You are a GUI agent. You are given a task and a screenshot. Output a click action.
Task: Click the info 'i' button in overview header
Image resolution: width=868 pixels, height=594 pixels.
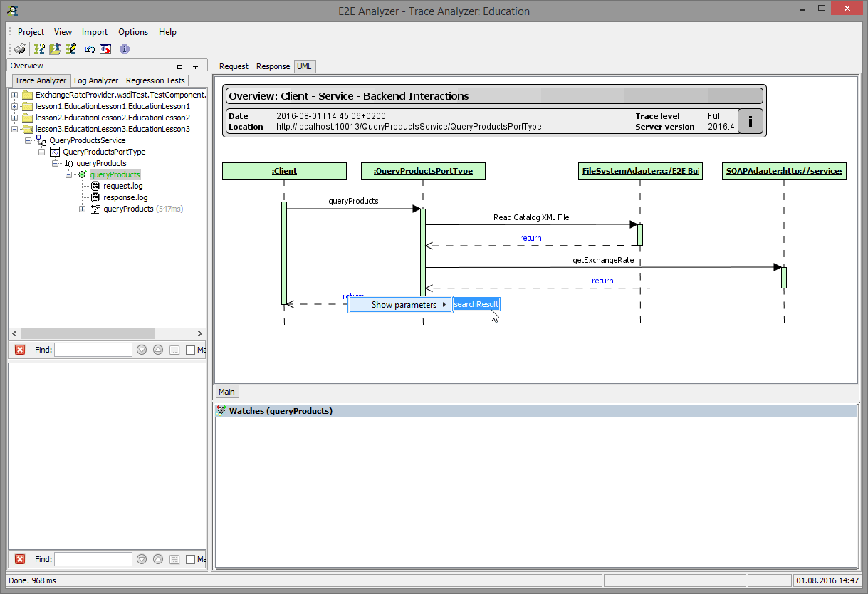tap(750, 122)
